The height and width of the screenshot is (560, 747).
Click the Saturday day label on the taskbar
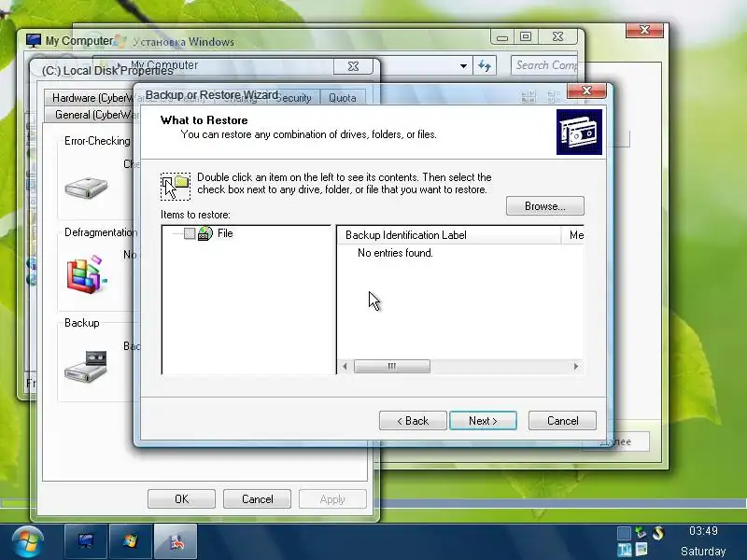[x=703, y=552]
